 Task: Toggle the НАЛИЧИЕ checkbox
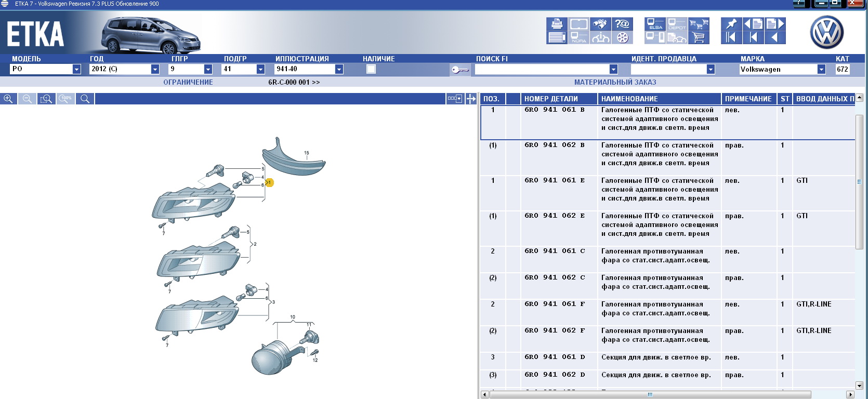[371, 69]
